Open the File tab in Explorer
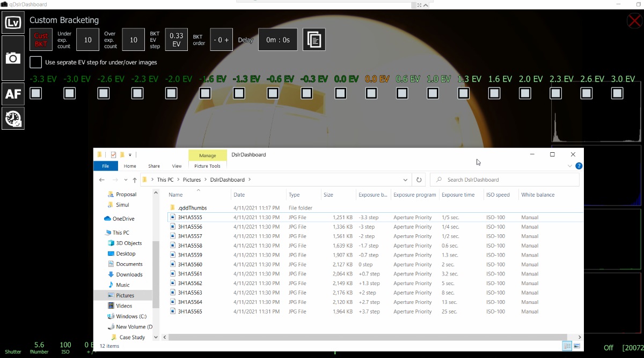 click(106, 166)
